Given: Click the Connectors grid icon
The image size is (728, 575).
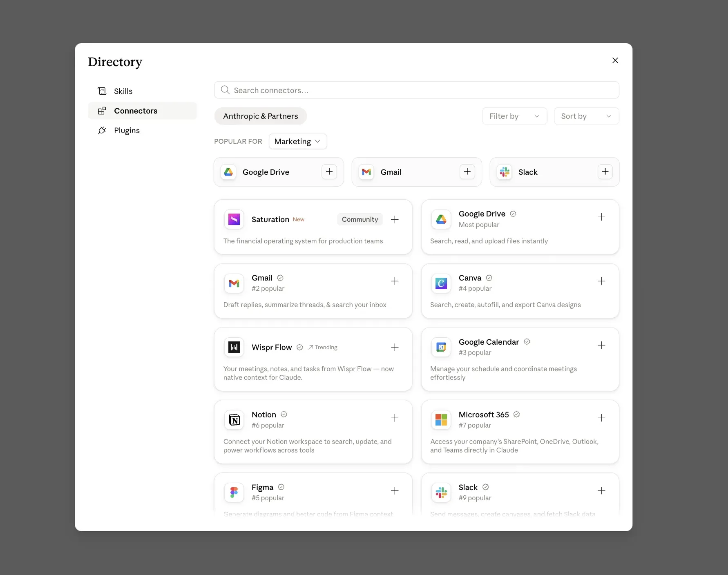Looking at the screenshot, I should (x=102, y=111).
